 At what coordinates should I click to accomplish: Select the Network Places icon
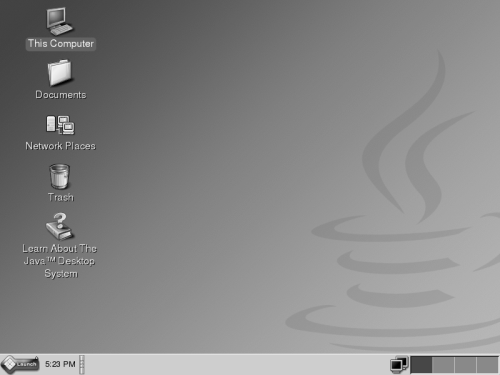pos(60,125)
